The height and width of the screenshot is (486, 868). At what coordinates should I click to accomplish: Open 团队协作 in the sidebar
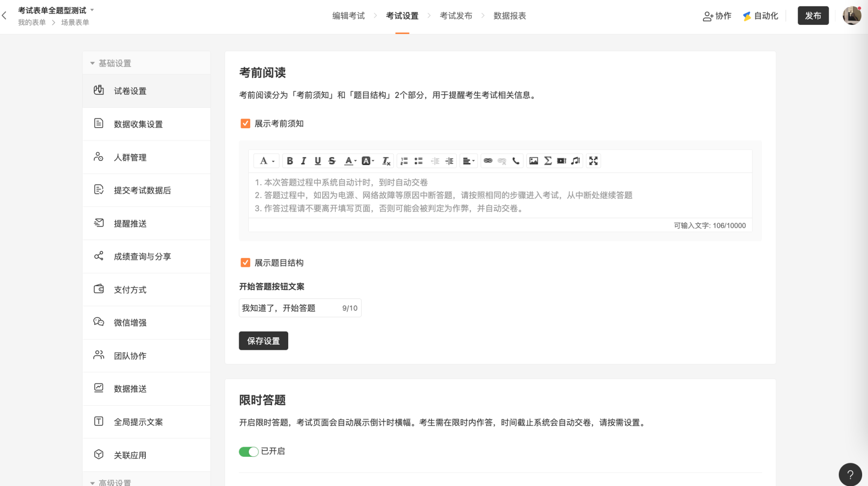tap(146, 355)
